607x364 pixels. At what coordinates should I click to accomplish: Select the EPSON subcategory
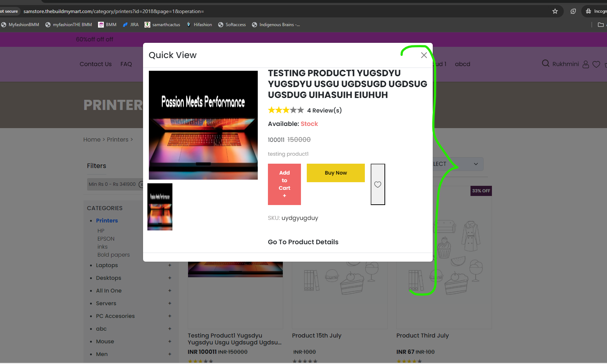pos(106,239)
